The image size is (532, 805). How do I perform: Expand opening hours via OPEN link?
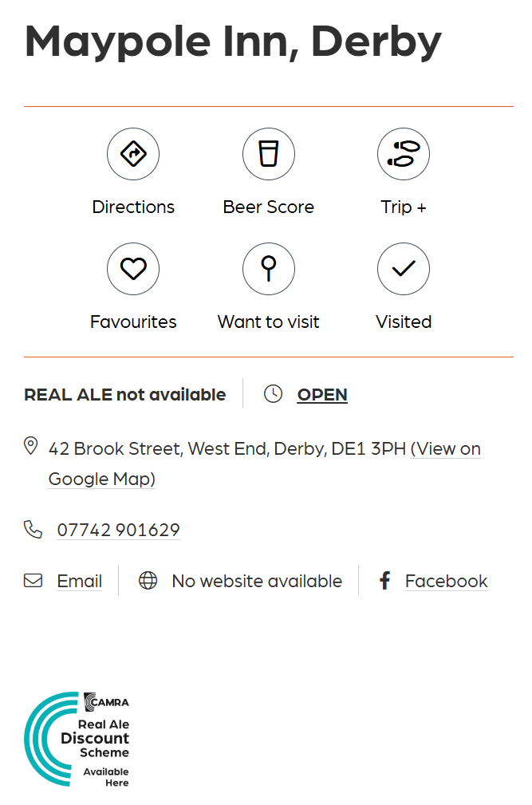click(322, 394)
